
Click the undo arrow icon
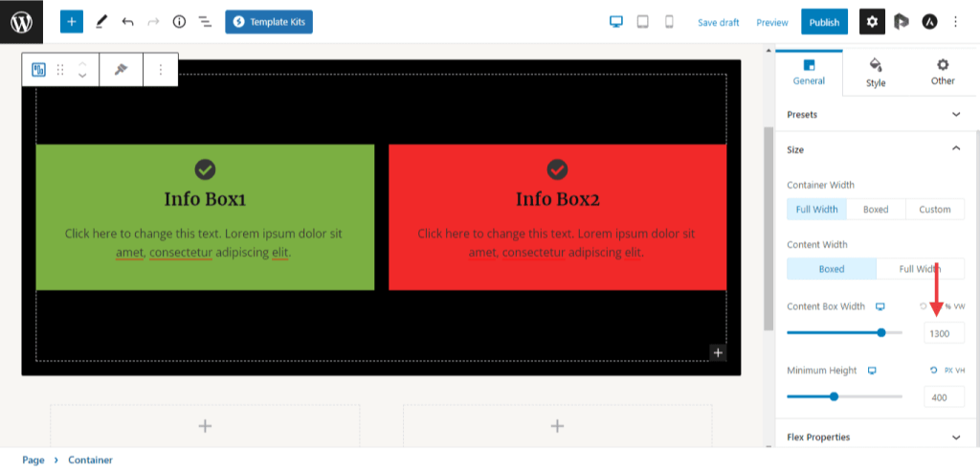[127, 21]
